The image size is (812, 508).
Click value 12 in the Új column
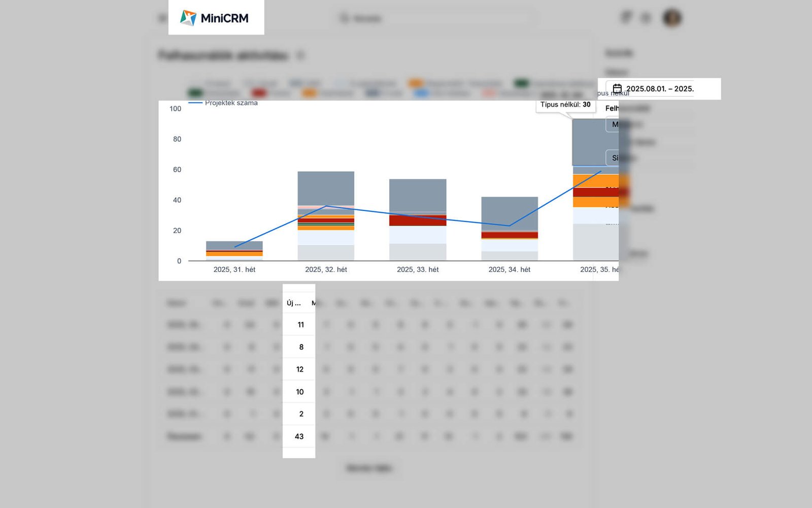tap(299, 369)
